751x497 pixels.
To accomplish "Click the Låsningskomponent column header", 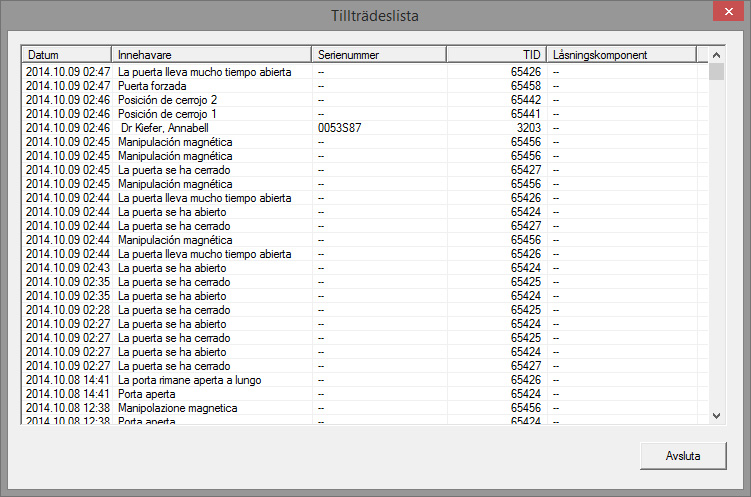I will pyautogui.click(x=620, y=55).
